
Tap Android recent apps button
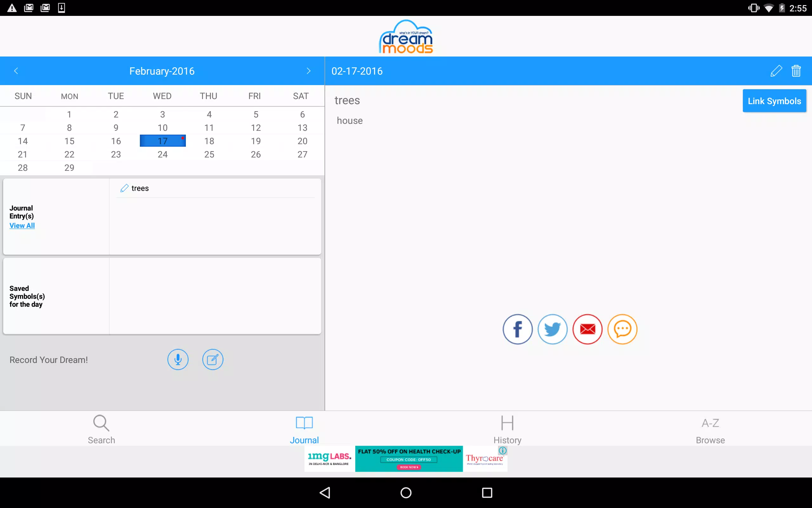pyautogui.click(x=487, y=492)
